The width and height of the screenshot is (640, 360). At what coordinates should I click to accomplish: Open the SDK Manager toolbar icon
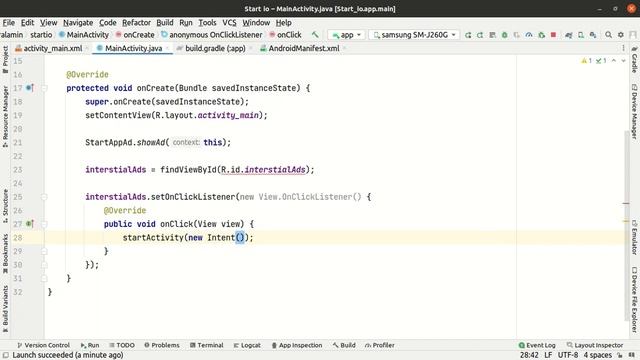[593, 35]
